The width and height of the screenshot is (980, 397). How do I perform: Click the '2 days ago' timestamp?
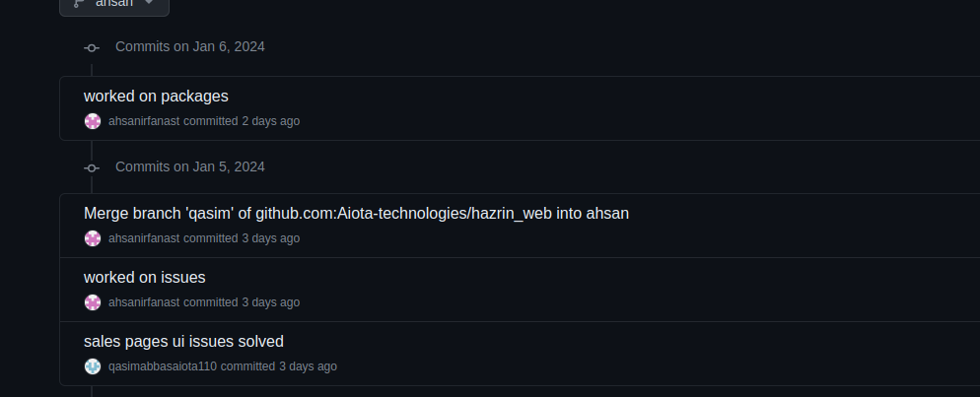pyautogui.click(x=270, y=121)
